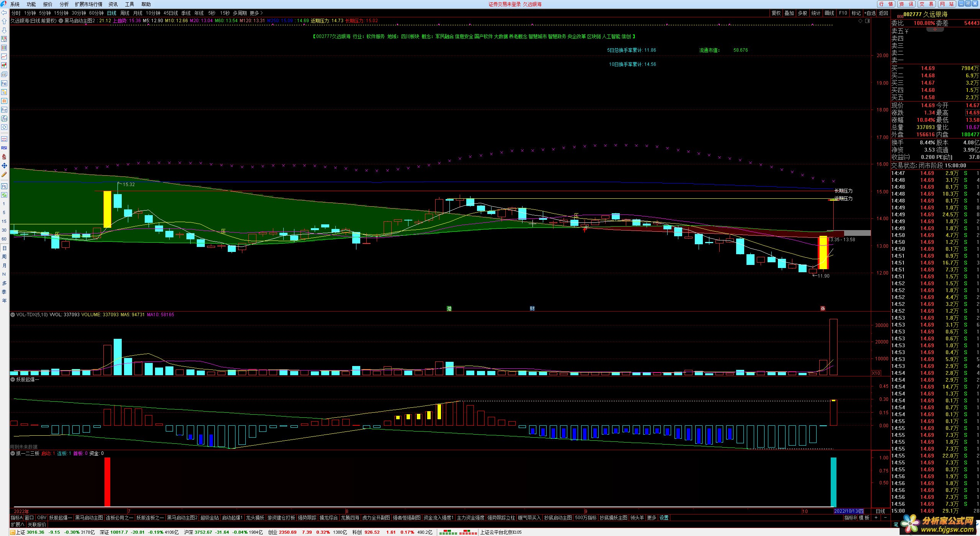This screenshot has height=536, width=980.
Task: Click the 财 marker on the date axis
Action: pos(532,309)
